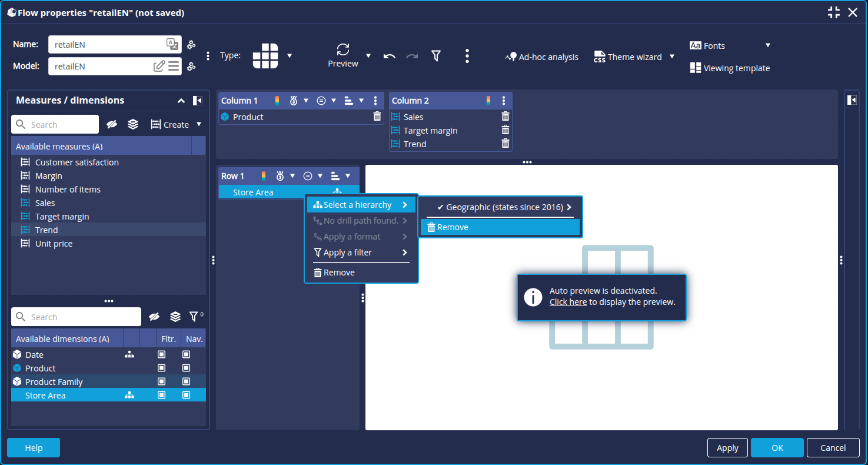
Task: Click the undo arrow icon
Action: (389, 56)
